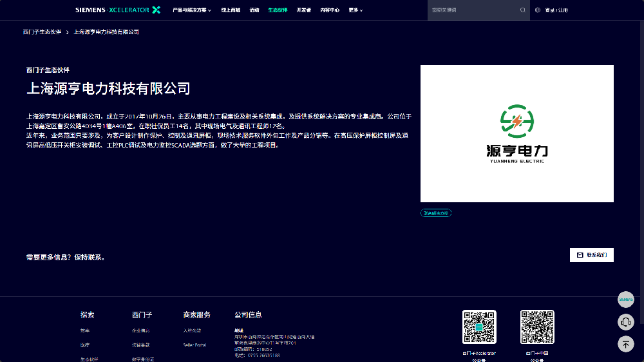Image resolution: width=644 pixels, height=362 pixels.
Task: Click the 西门子中国 QR code
Action: click(537, 327)
